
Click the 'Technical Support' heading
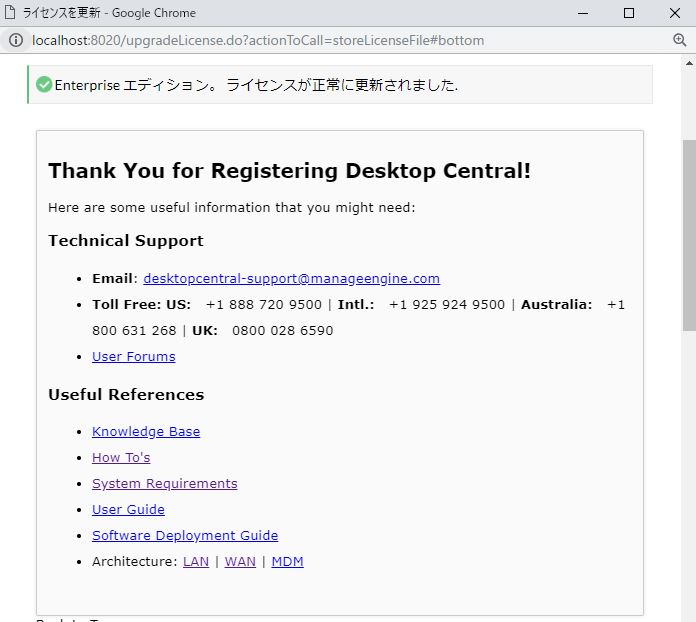126,241
